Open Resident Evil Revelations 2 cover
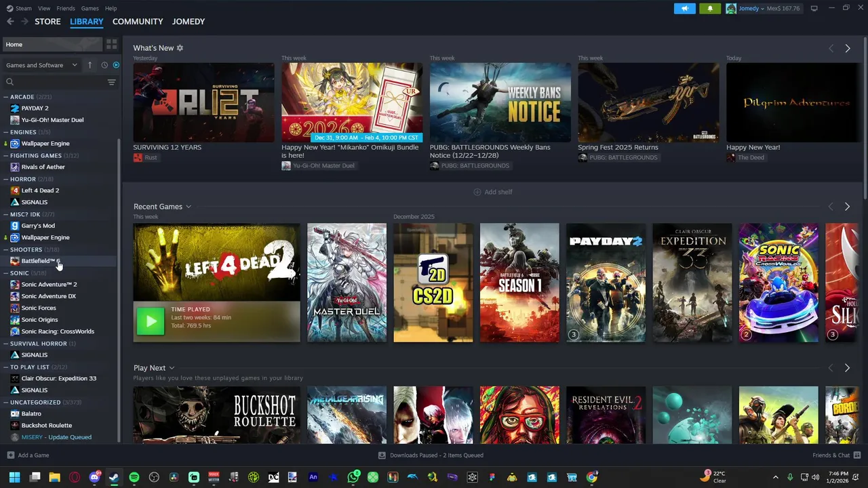 tap(606, 415)
